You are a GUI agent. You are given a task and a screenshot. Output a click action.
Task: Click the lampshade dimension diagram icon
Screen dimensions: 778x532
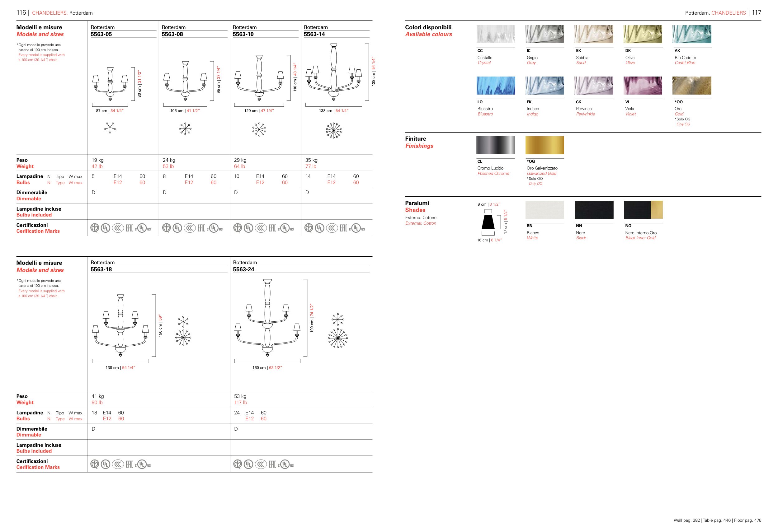coord(488,222)
